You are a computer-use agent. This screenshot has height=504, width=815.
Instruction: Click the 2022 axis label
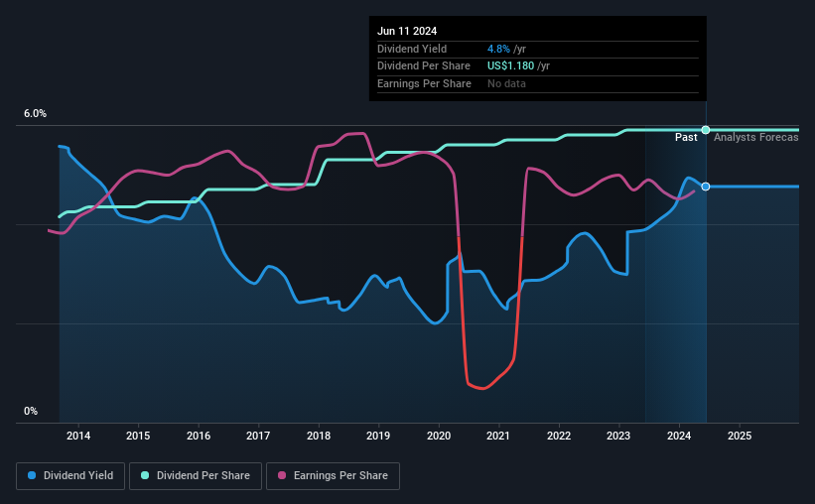coord(559,436)
